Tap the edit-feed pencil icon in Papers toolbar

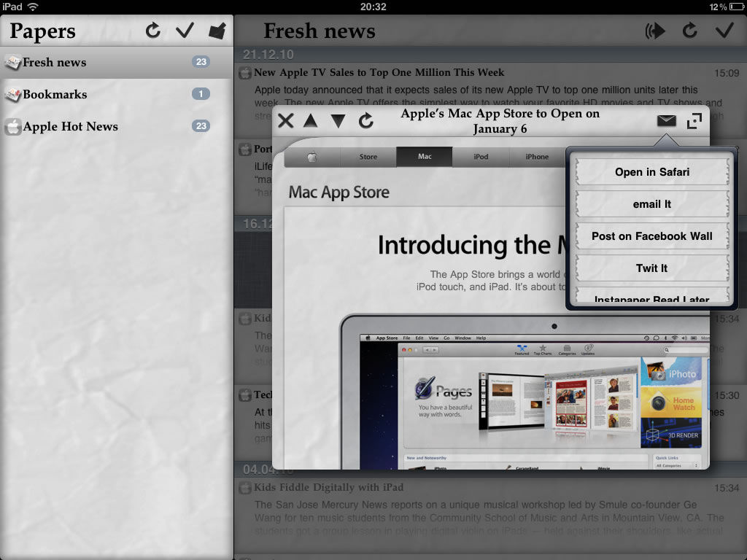[215, 31]
